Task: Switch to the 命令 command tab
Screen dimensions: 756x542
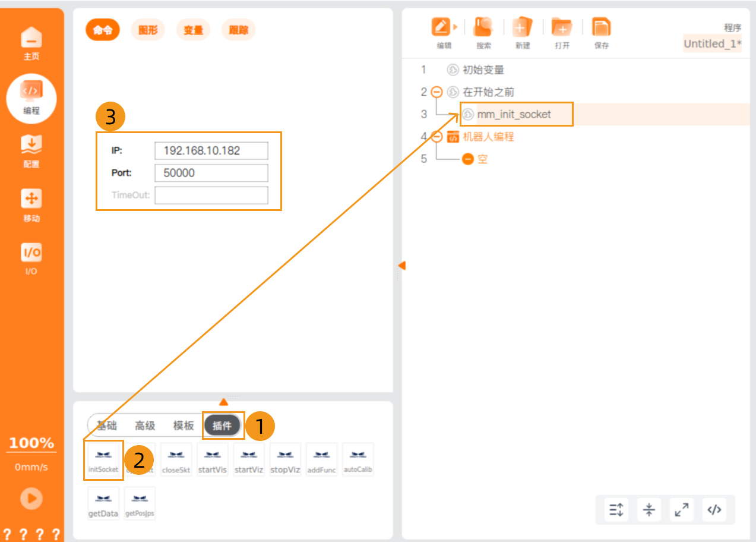Action: (103, 30)
